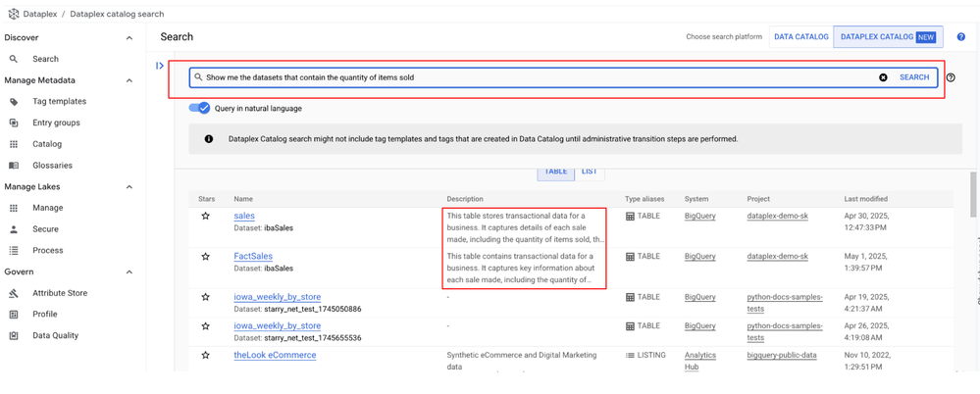Star the theLook eCommerce entry
980x394 pixels.
206,356
